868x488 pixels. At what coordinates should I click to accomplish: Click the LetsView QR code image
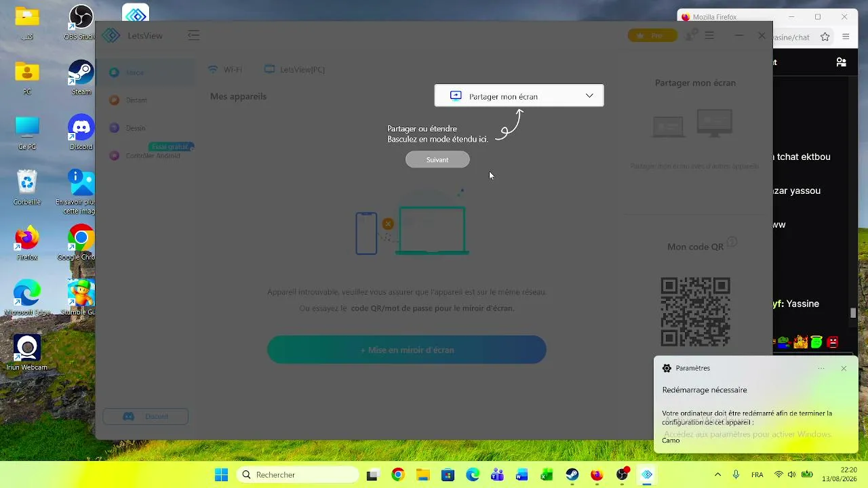pyautogui.click(x=695, y=312)
